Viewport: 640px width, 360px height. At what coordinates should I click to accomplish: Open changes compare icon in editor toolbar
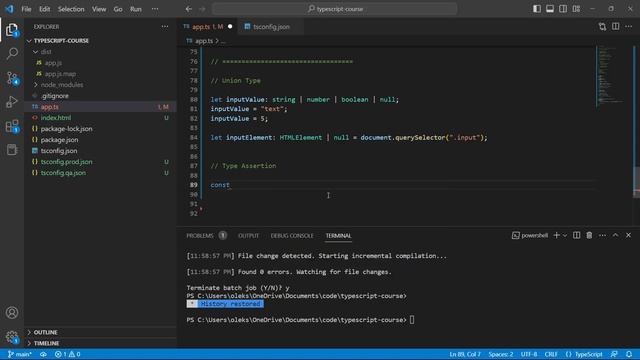[x=602, y=27]
